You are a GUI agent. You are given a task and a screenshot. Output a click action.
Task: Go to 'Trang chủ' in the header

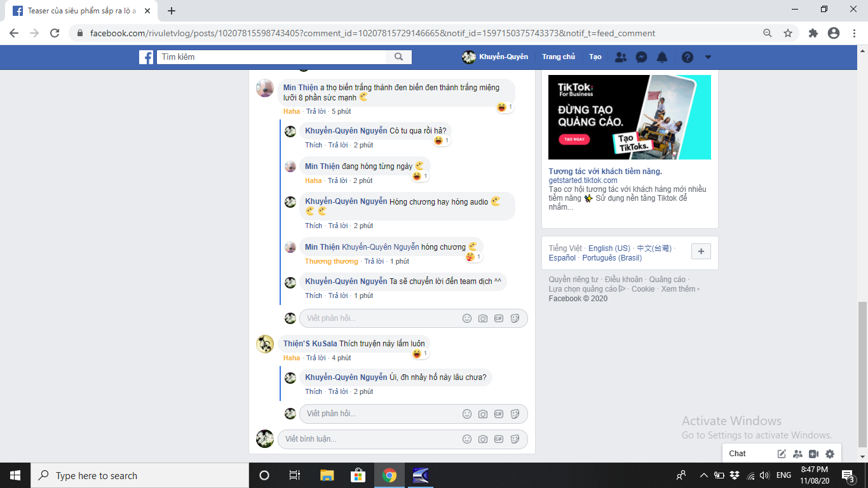point(559,57)
